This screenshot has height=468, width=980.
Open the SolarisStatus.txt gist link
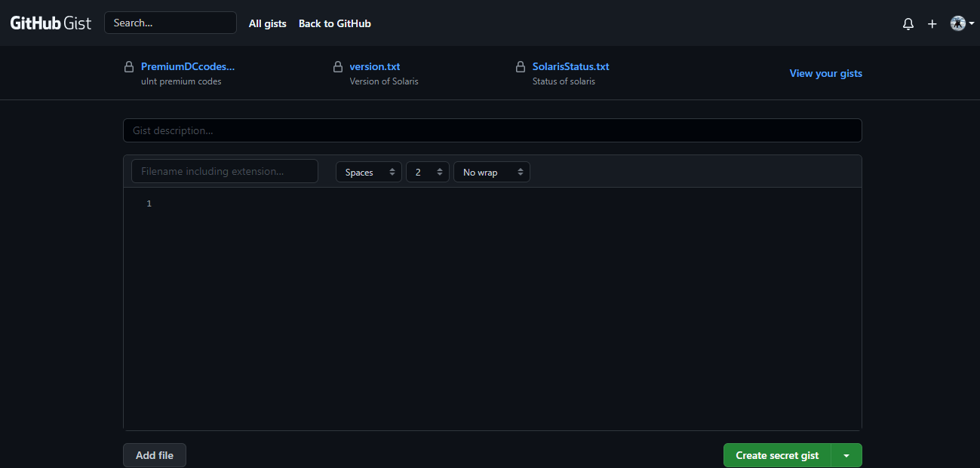[571, 66]
